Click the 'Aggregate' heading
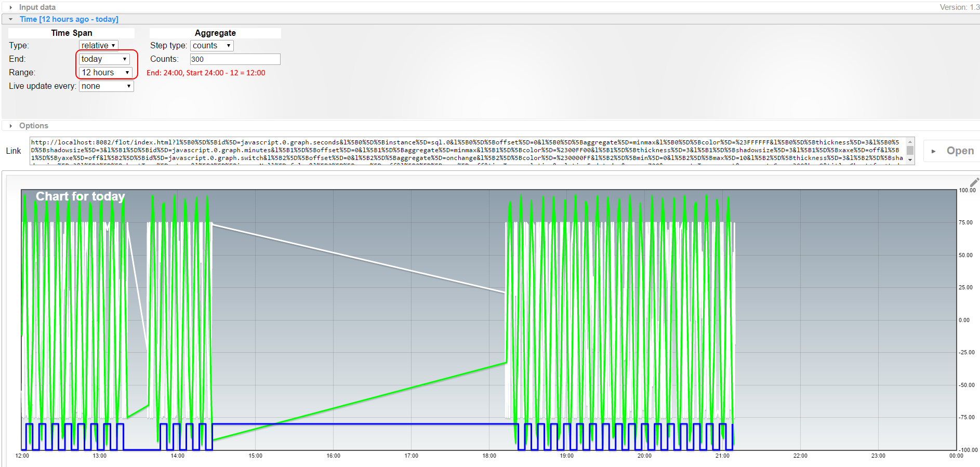The width and height of the screenshot is (980, 467). (x=215, y=33)
